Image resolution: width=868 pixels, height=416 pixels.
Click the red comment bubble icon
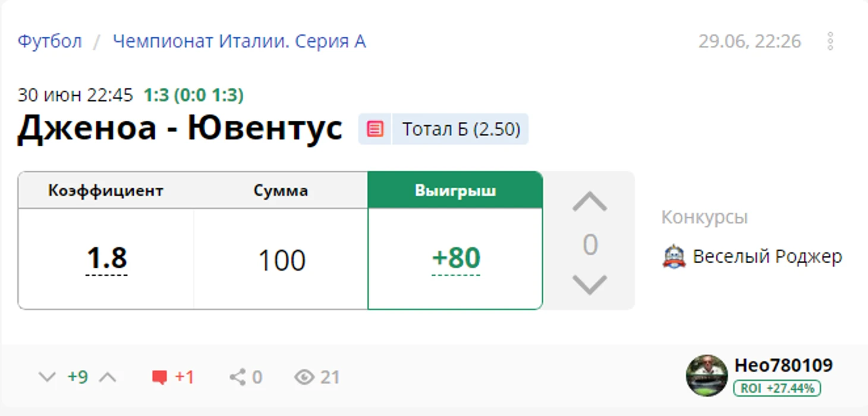[x=159, y=377]
